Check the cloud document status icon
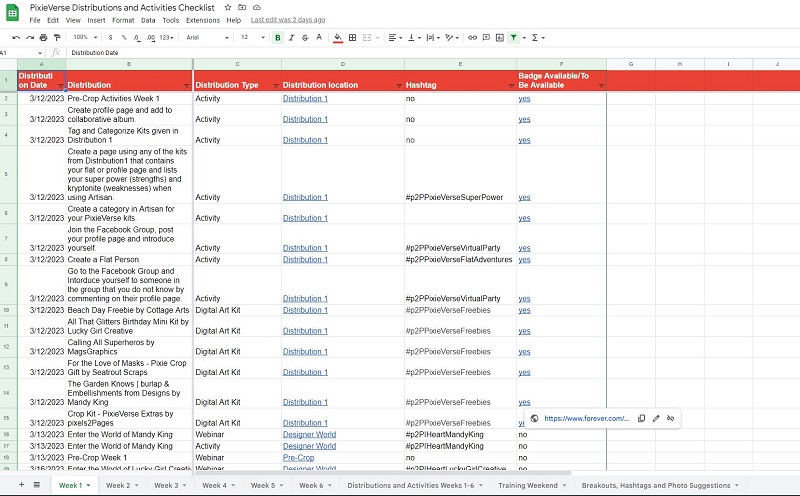Image resolution: width=800 pixels, height=496 pixels. (257, 8)
